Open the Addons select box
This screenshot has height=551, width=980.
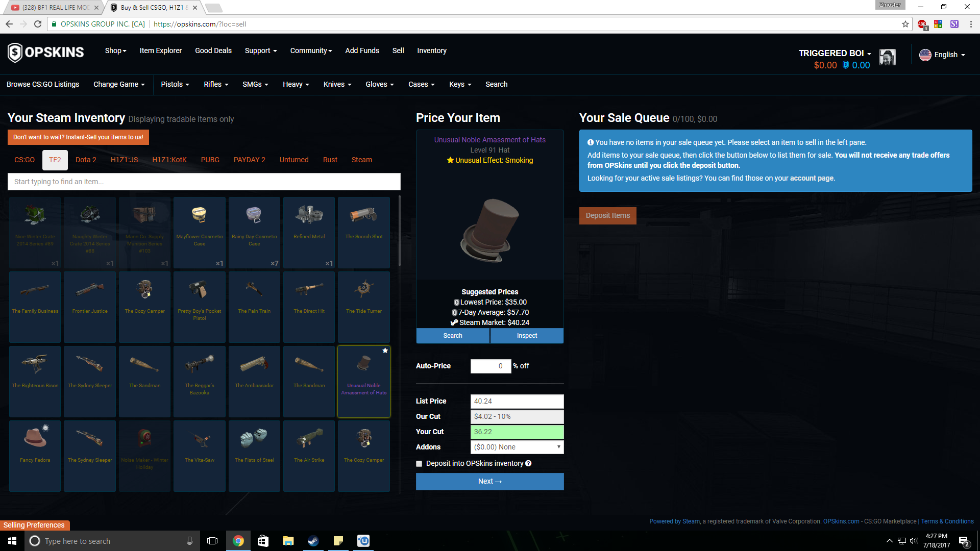click(517, 447)
